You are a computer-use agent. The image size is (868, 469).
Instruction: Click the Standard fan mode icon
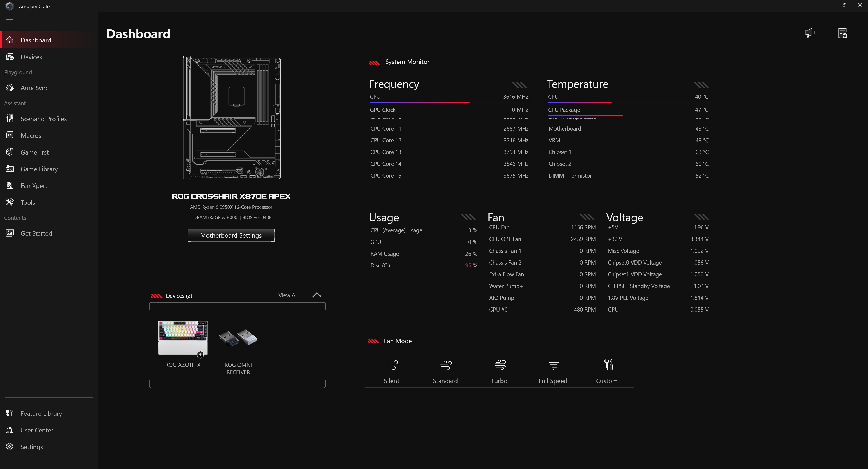click(x=446, y=365)
